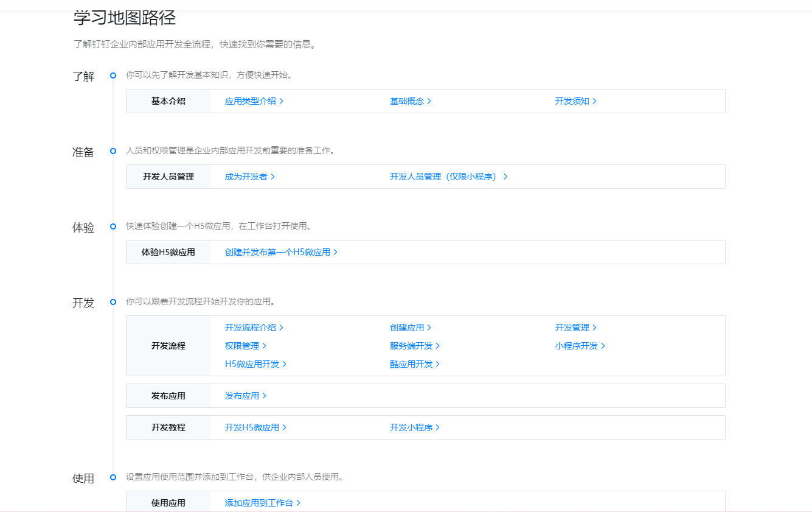
Task: Click the 学习地图路径 page heading
Action: [x=125, y=18]
